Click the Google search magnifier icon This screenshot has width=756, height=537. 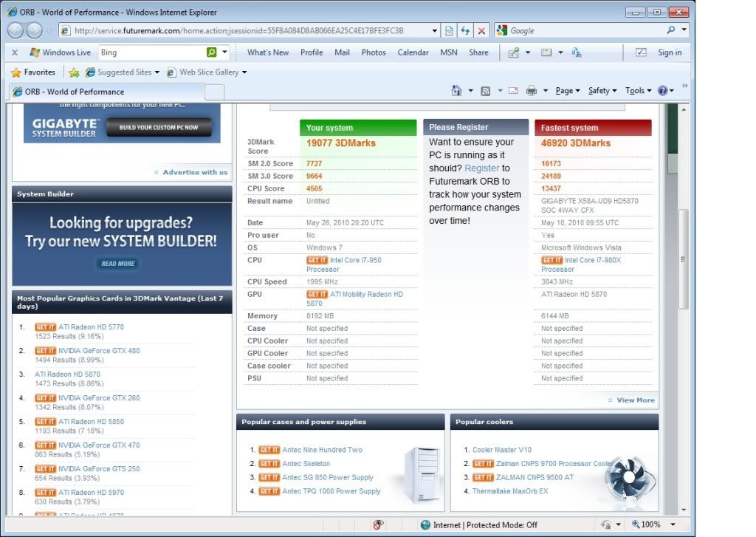(x=670, y=30)
